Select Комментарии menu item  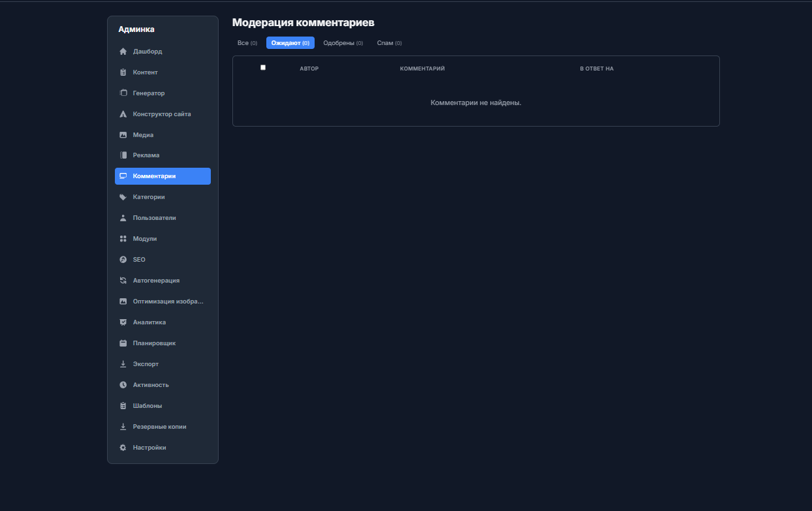point(163,176)
